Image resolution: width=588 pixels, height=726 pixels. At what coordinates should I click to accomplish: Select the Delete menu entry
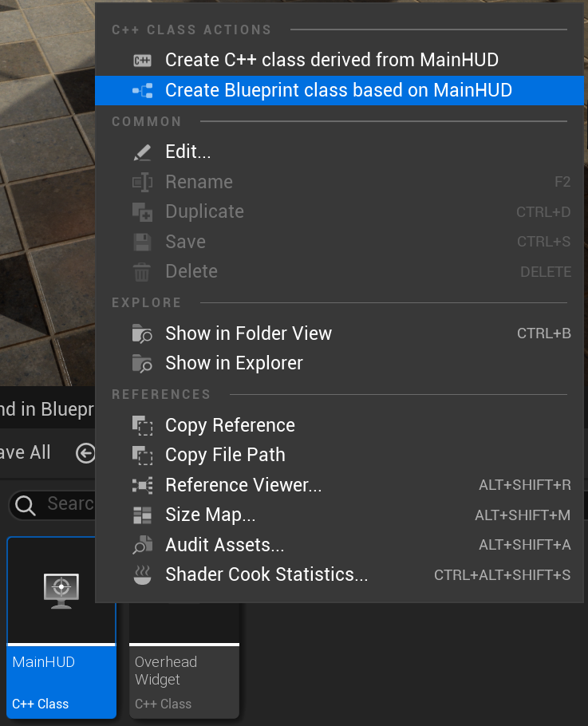339,271
